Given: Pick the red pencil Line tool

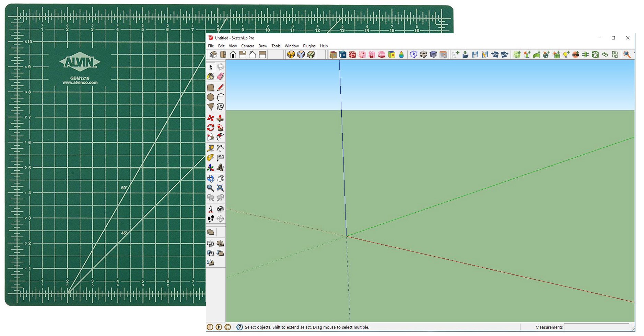Looking at the screenshot, I should (220, 88).
